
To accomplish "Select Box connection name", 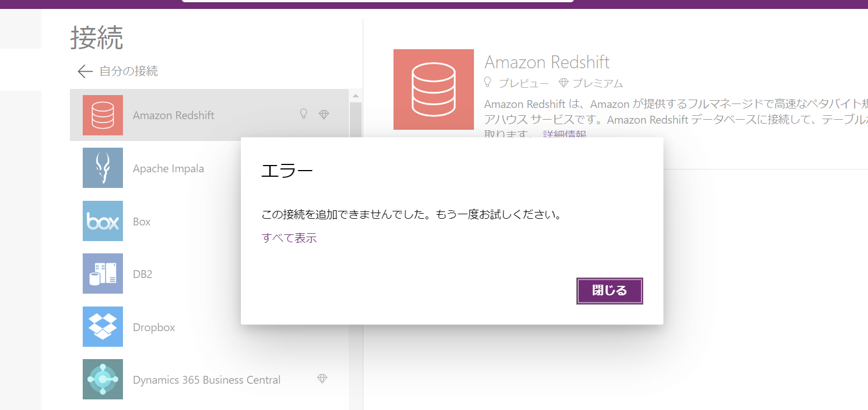I will click(x=142, y=222).
